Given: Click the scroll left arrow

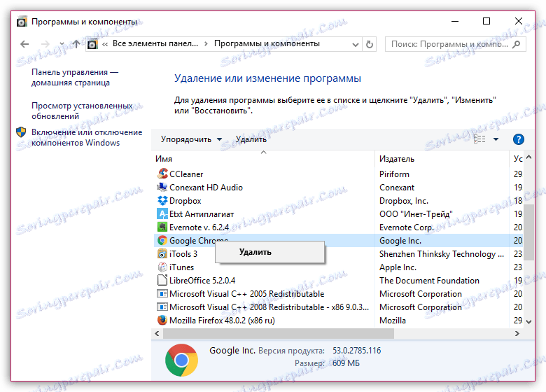Looking at the screenshot, I should 157,333.
